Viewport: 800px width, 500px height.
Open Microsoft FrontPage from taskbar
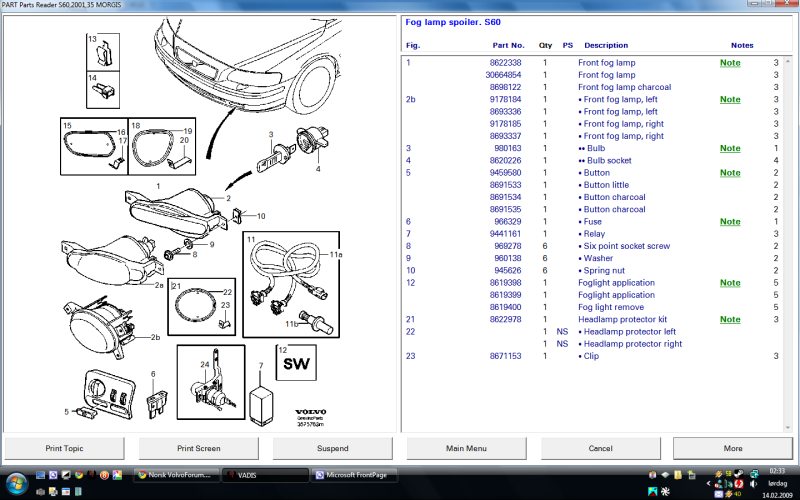(x=353, y=475)
